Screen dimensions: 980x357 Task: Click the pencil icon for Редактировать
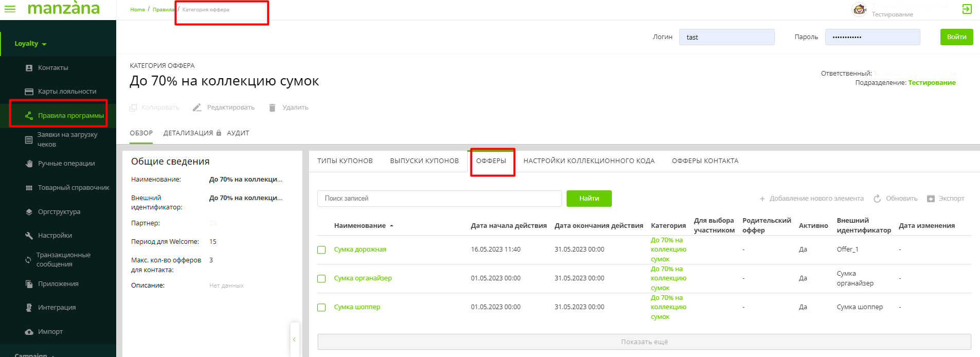[x=197, y=108]
